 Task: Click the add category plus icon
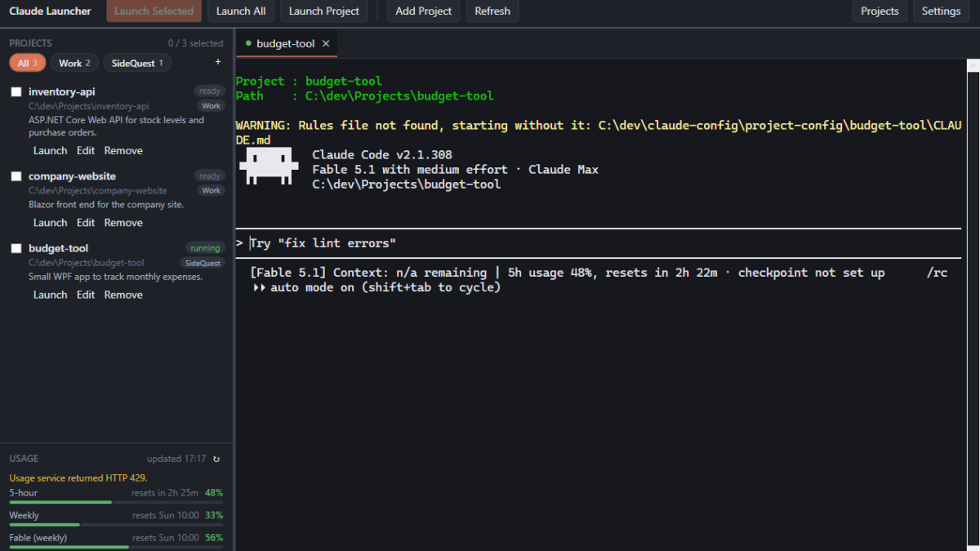[x=217, y=63]
